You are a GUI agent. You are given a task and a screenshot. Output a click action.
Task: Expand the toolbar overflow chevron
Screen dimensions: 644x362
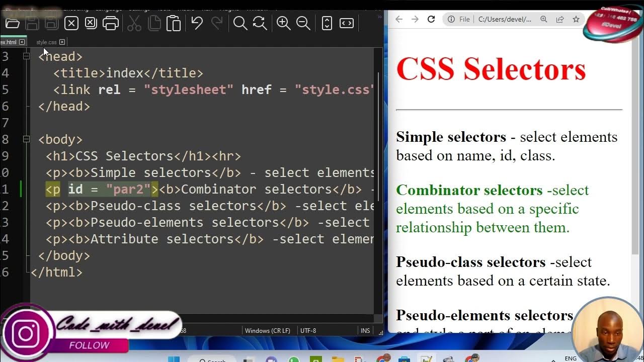tap(379, 17)
